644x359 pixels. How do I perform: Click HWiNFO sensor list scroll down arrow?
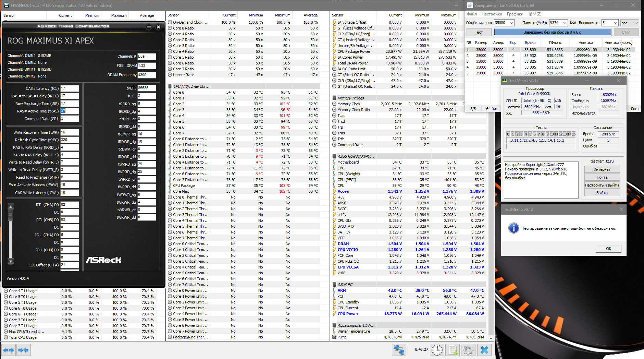[x=491, y=338]
